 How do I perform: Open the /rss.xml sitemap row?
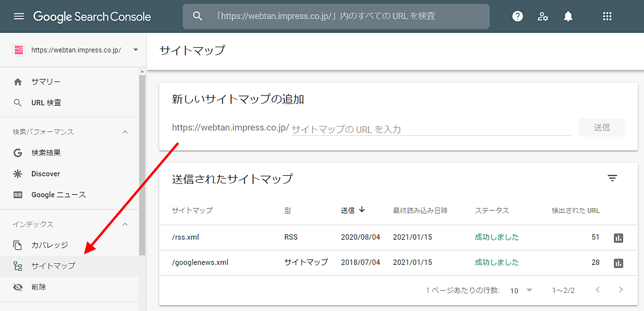186,237
